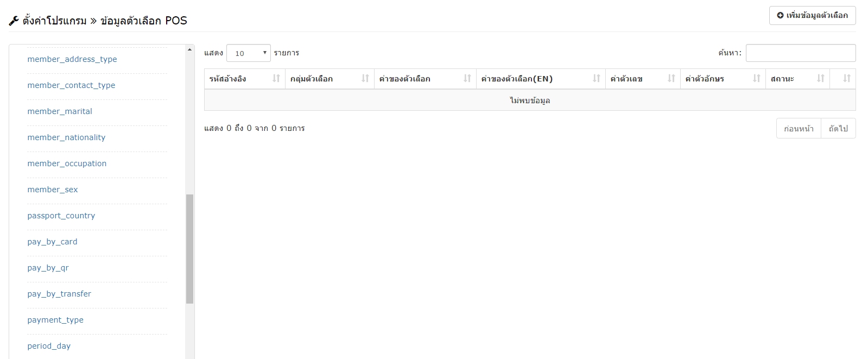The width and height of the screenshot is (868, 359).
Task: Select period_day in the sidebar
Action: pos(49,346)
